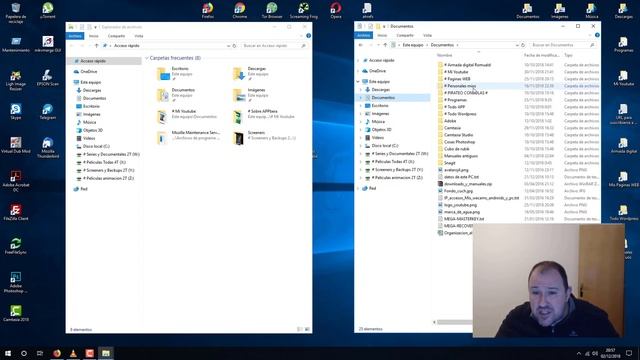Open the Adobe Acrobat DC desktop icon
This screenshot has height=360, width=640.
(x=16, y=181)
